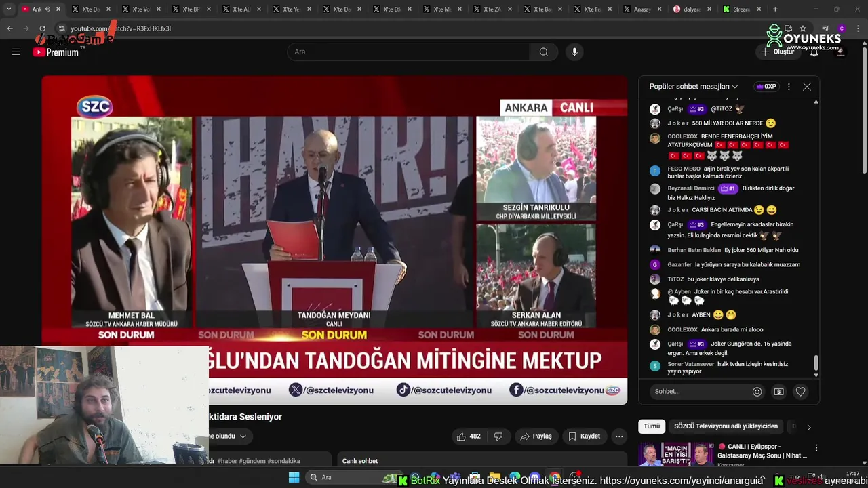The width and height of the screenshot is (868, 488).
Task: Click the Paylaş share button
Action: (x=536, y=436)
